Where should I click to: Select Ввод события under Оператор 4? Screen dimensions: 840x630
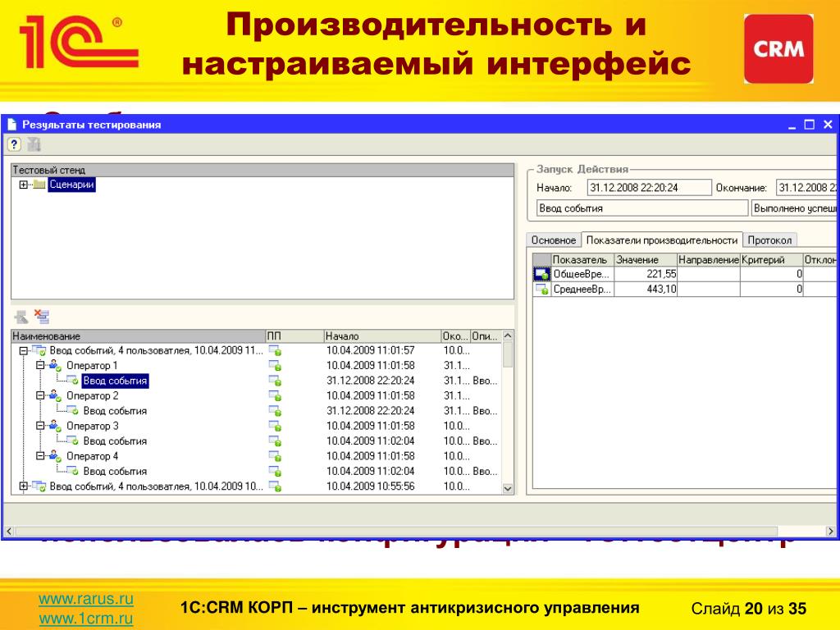point(115,472)
